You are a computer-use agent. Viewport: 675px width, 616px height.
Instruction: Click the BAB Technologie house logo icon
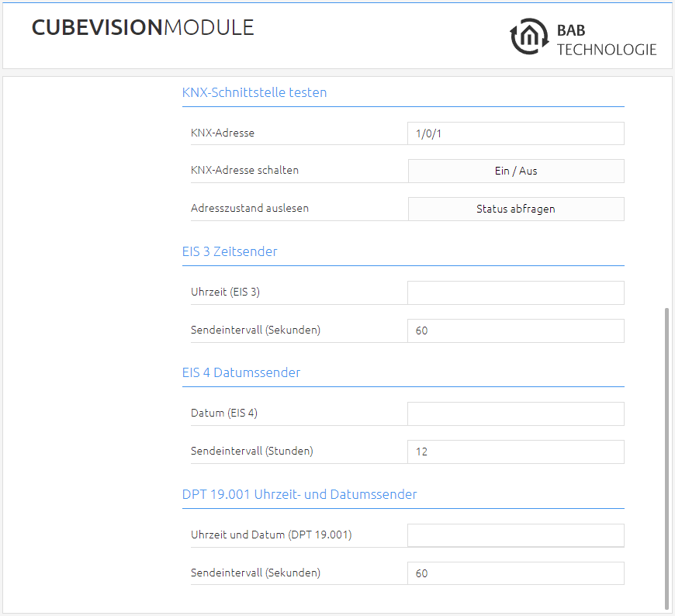click(x=529, y=36)
